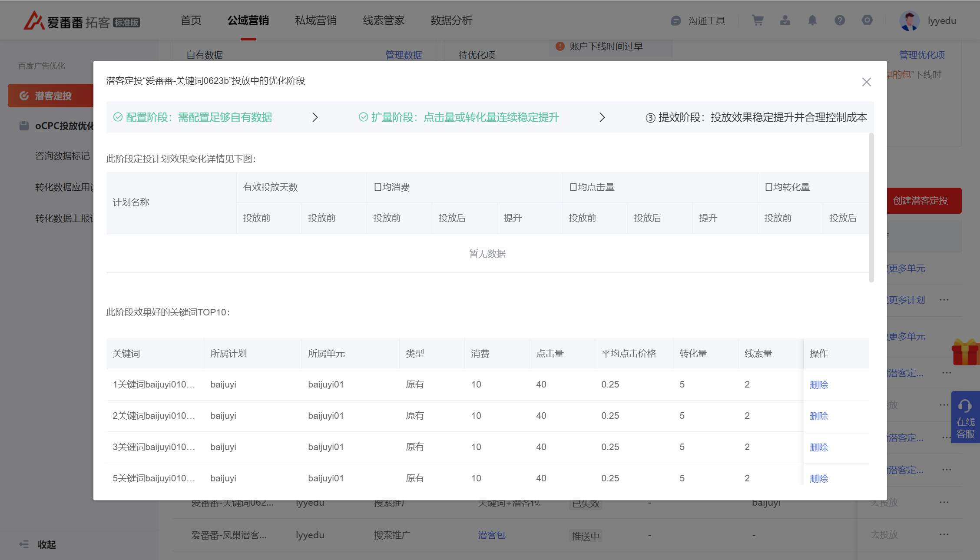Click the 配置阶段 check circle icon

point(118,117)
